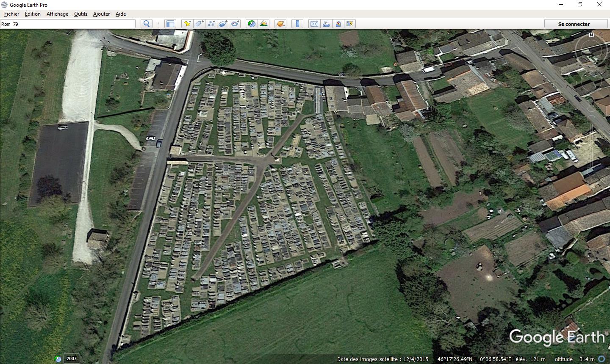Open the Aide menu
Viewport: 610px width, 364px height.
[121, 14]
